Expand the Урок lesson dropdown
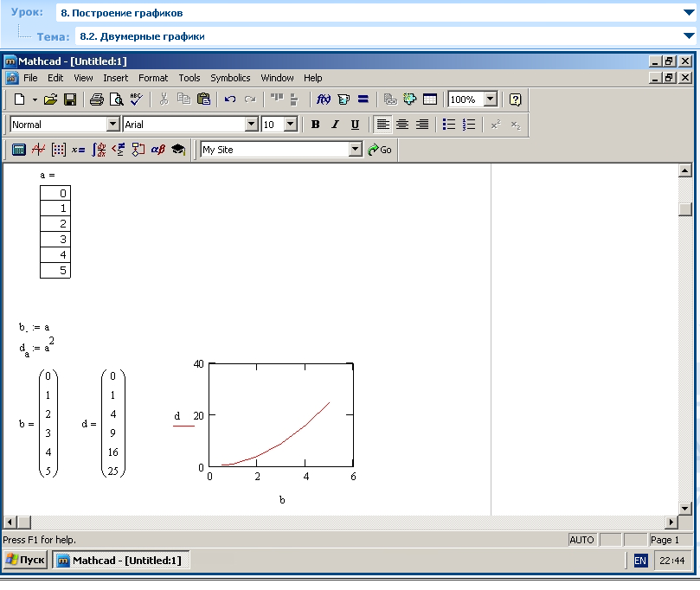 [689, 12]
